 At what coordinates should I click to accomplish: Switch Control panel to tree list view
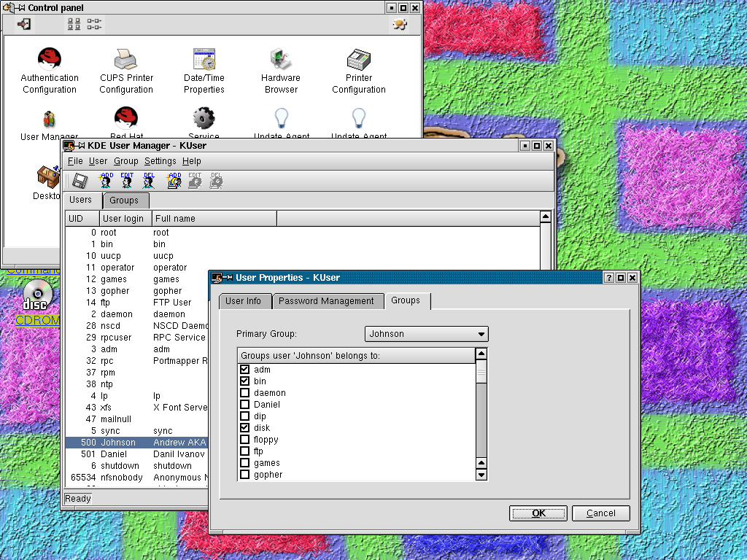click(94, 24)
